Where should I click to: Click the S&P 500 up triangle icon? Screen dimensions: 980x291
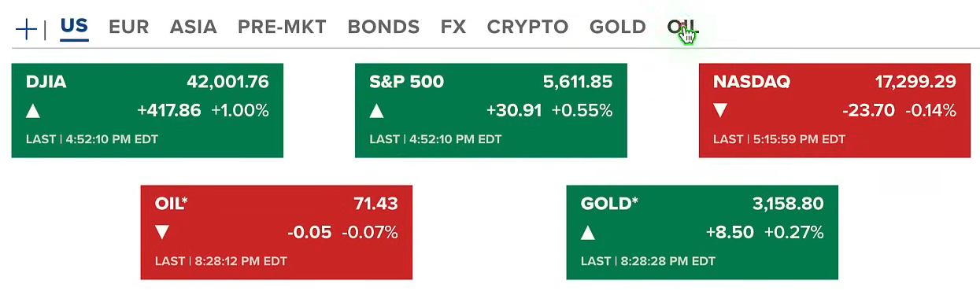[377, 111]
